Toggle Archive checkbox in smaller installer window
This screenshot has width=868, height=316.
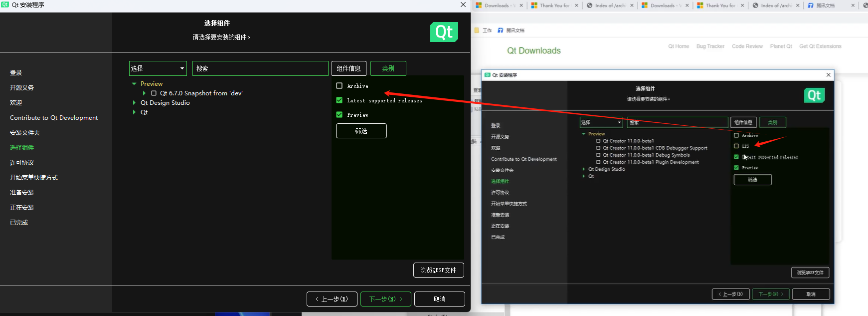pyautogui.click(x=736, y=135)
